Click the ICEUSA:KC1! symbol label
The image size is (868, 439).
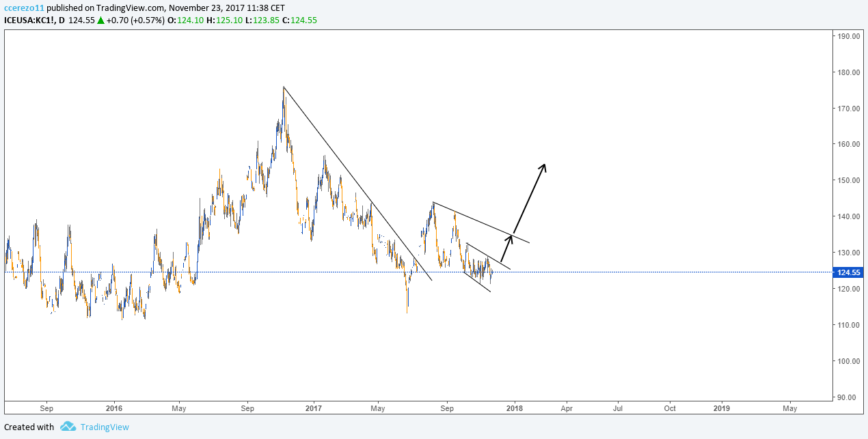tap(29, 20)
